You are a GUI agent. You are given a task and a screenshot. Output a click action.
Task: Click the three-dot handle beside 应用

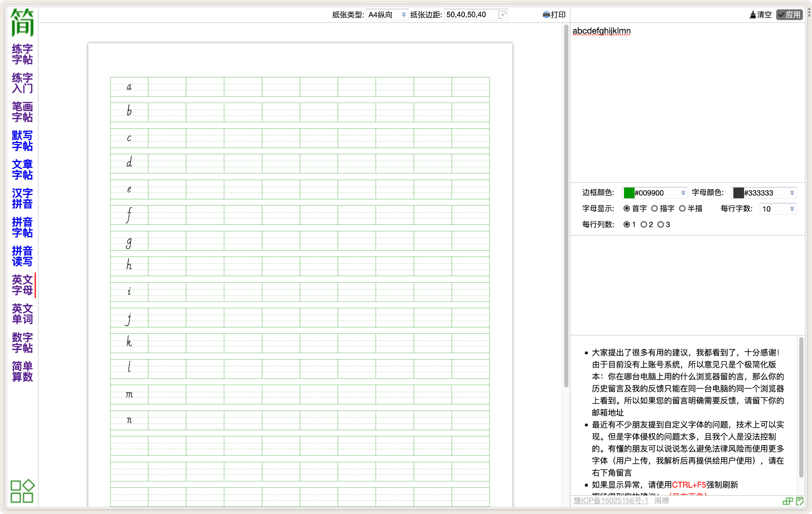point(809,12)
